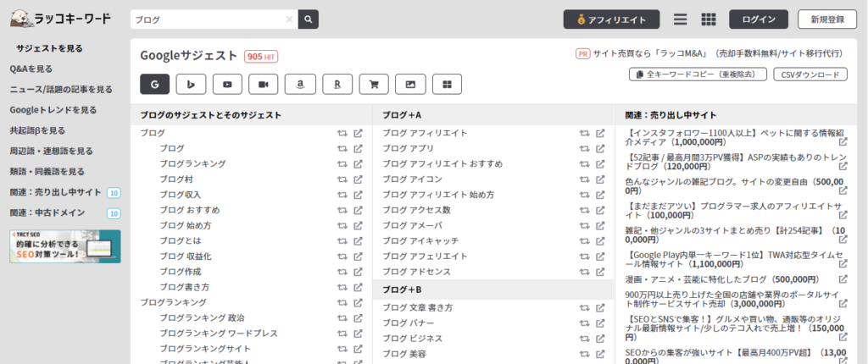Open external link icon for 漫画・アニメ・芸能 listing

(x=843, y=279)
